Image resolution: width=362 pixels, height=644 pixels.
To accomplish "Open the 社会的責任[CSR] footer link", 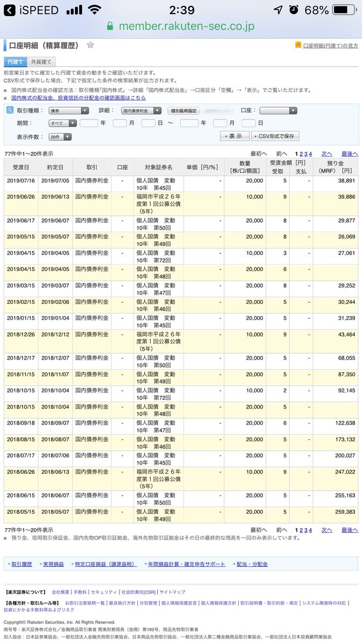I will [138, 592].
